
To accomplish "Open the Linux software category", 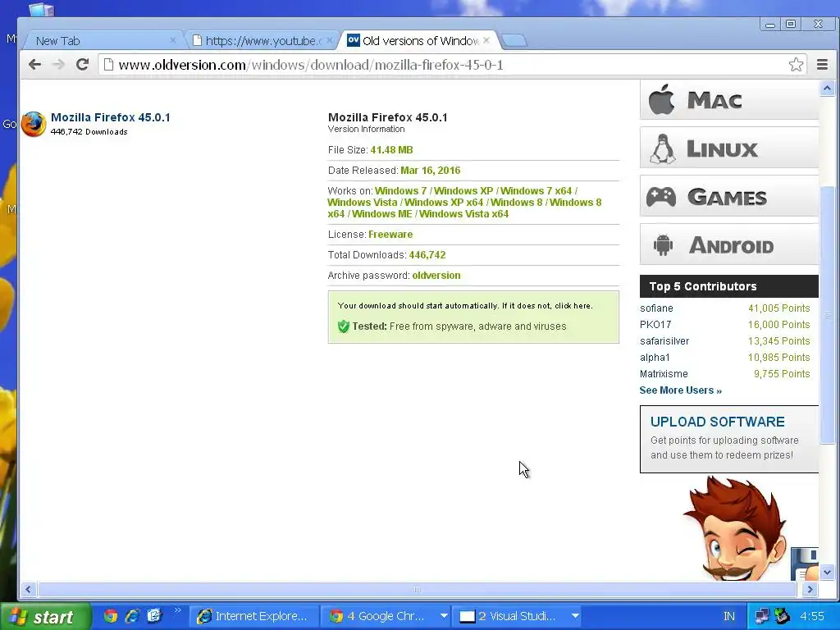I will 729,148.
